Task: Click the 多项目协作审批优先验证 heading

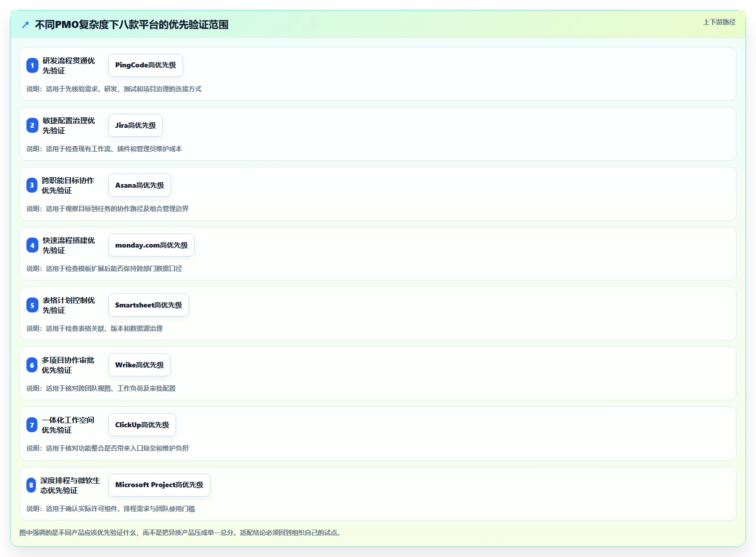Action: pyautogui.click(x=68, y=365)
